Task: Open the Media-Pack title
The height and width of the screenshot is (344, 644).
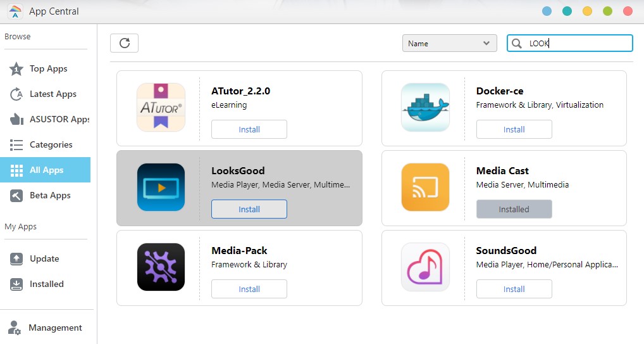Action: pos(239,251)
